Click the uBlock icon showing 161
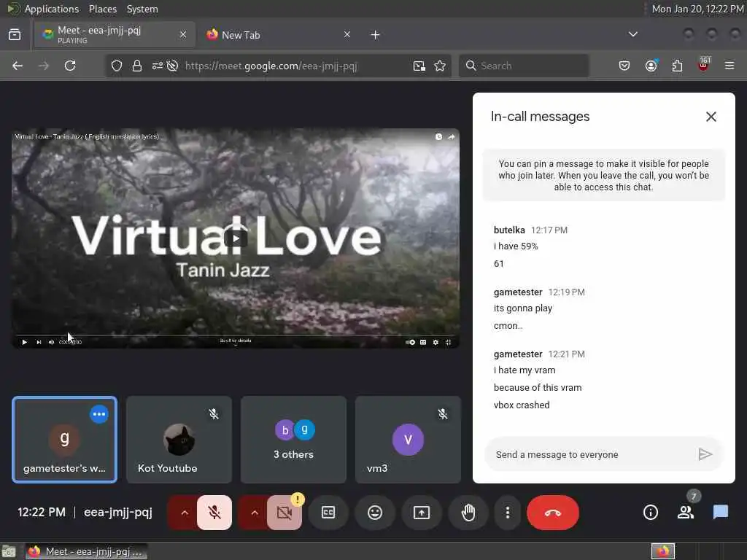The image size is (747, 560). (x=703, y=65)
